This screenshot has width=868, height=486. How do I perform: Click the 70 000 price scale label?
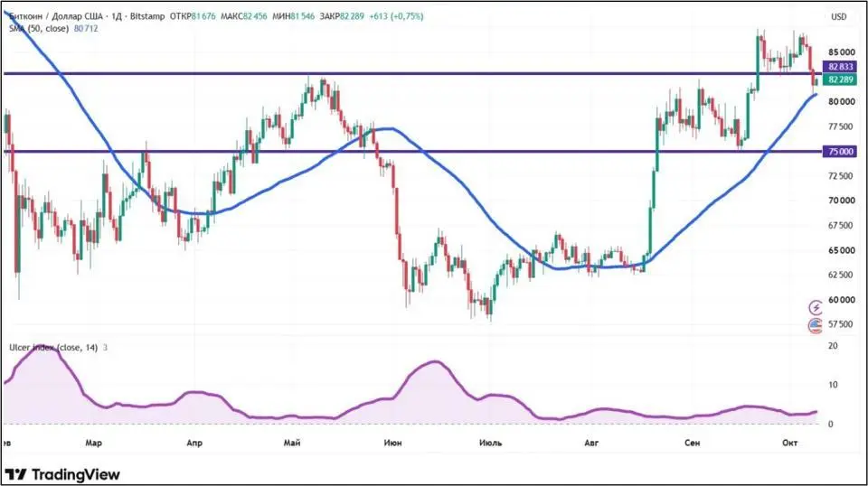click(842, 201)
